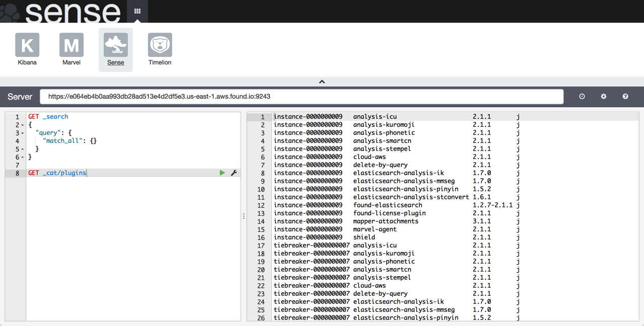The height and width of the screenshot is (326, 644).
Task: Click instance row 'analysis-stempel'
Action: (382, 149)
